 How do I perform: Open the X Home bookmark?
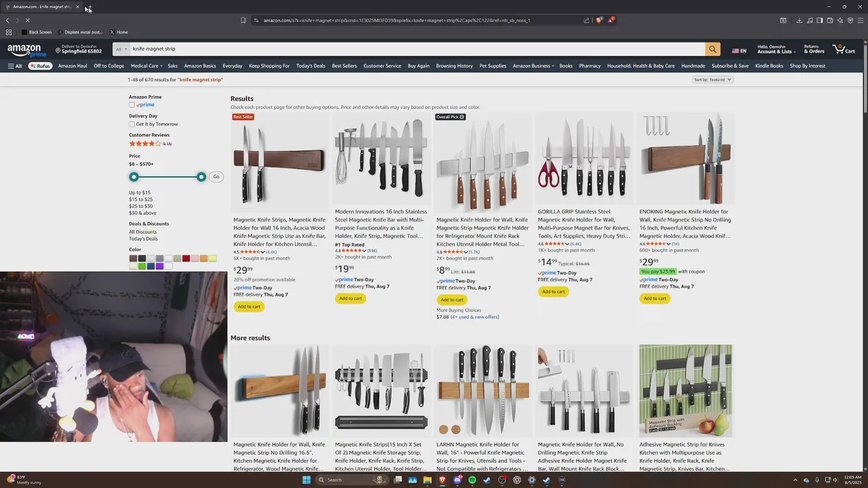(x=118, y=32)
